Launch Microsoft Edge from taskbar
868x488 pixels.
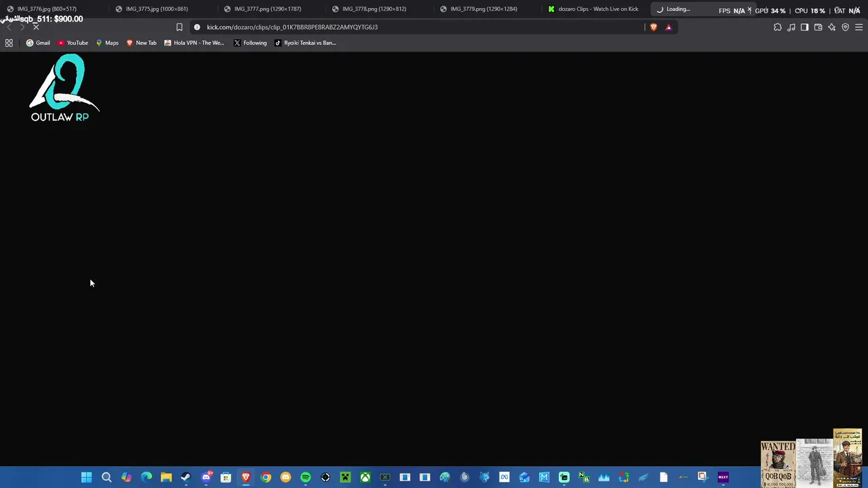(x=146, y=477)
